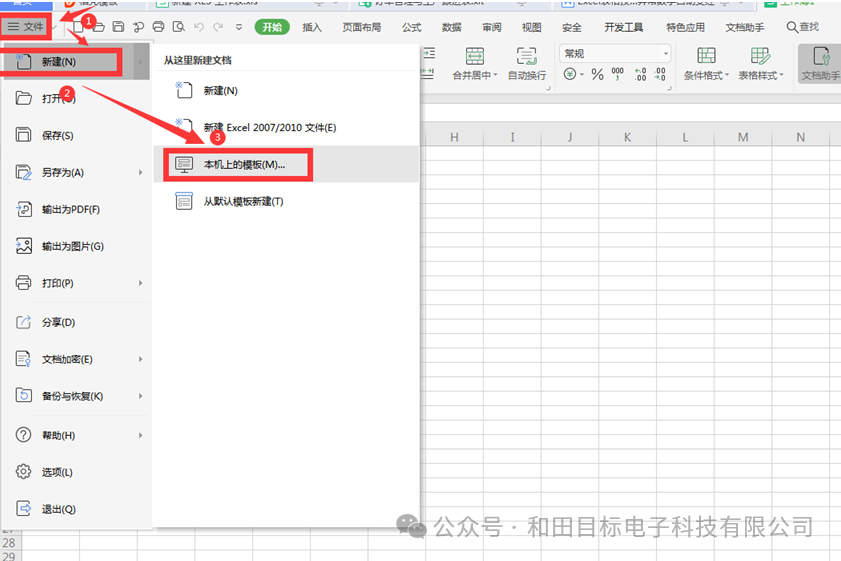Expand the quick access toolbar customize arrow
The width and height of the screenshot is (841, 561).
point(239,27)
